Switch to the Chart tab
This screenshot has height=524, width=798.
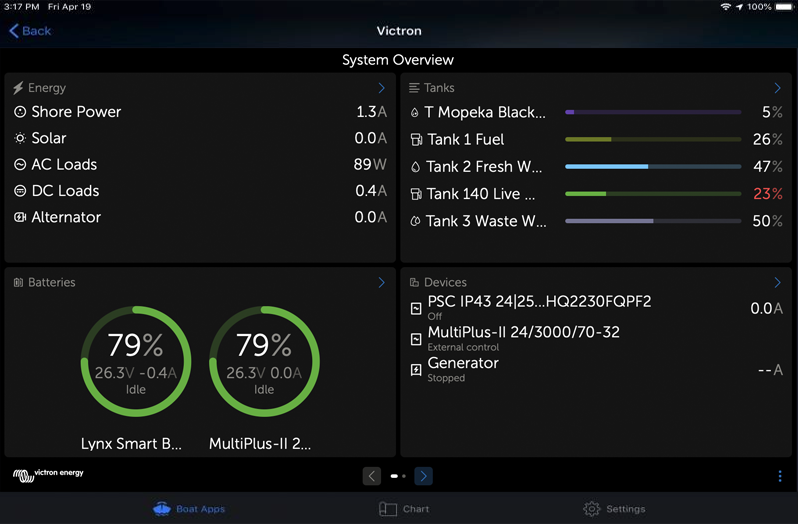click(x=404, y=509)
